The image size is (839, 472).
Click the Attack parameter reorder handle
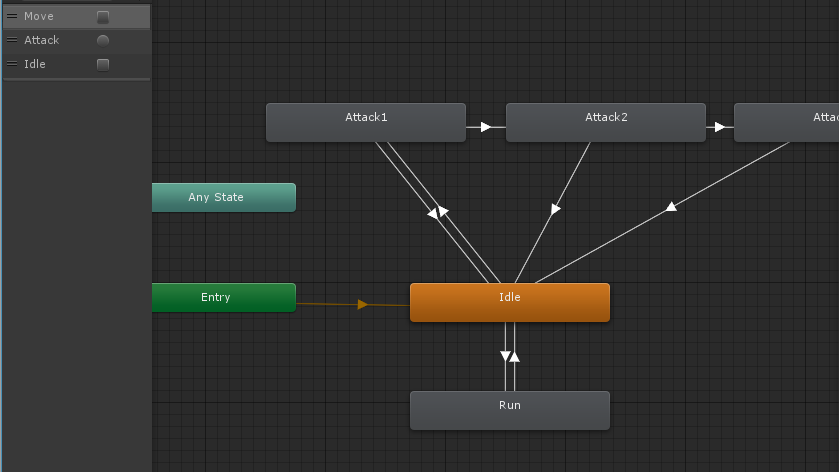12,40
